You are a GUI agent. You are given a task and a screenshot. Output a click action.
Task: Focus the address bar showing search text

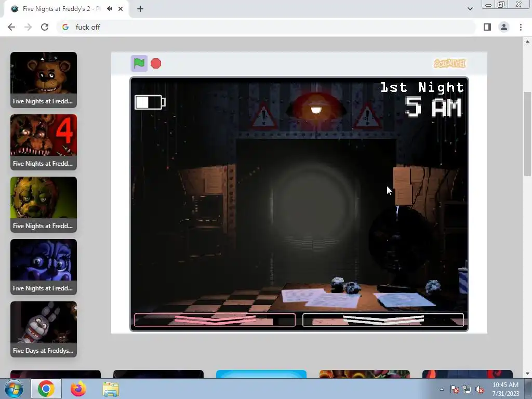point(266,27)
